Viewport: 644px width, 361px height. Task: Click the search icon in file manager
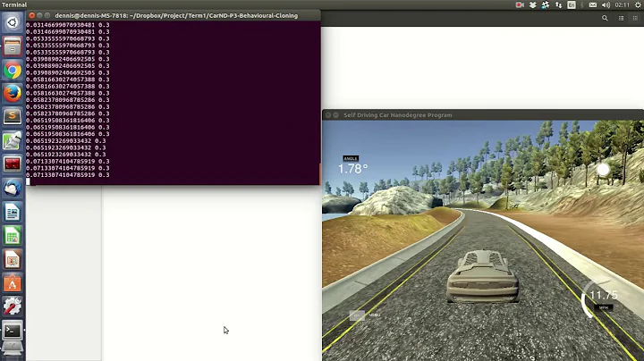point(605,18)
